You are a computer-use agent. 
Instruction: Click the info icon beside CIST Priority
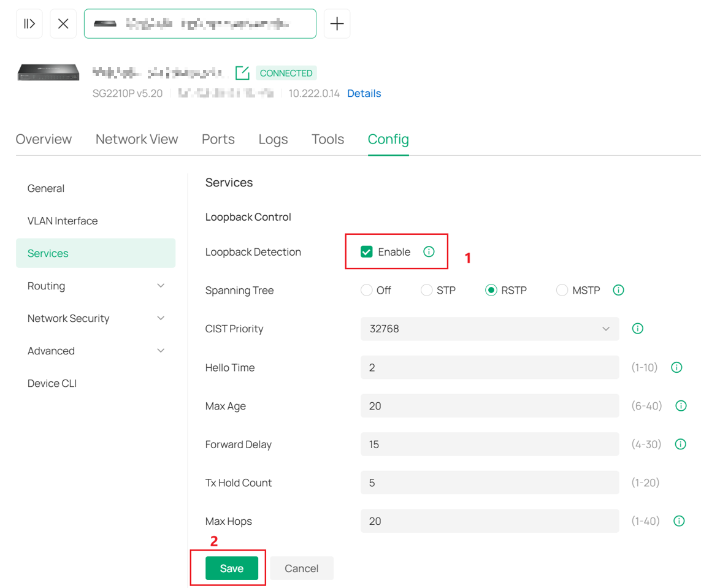(637, 328)
